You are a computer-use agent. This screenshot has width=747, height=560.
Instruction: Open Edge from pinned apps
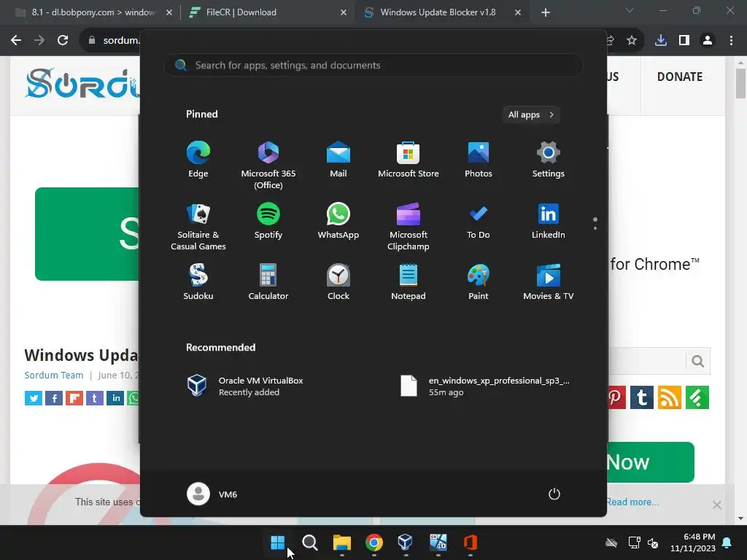[x=198, y=160]
